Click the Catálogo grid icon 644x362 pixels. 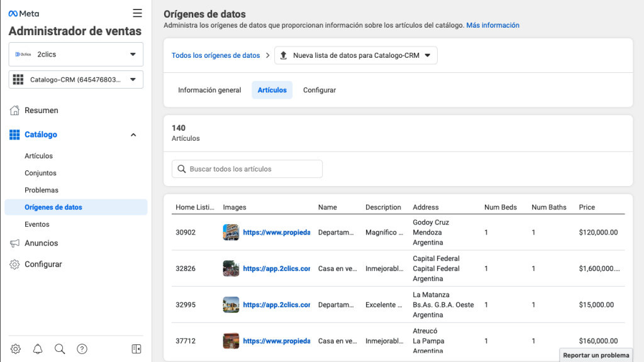pos(14,134)
